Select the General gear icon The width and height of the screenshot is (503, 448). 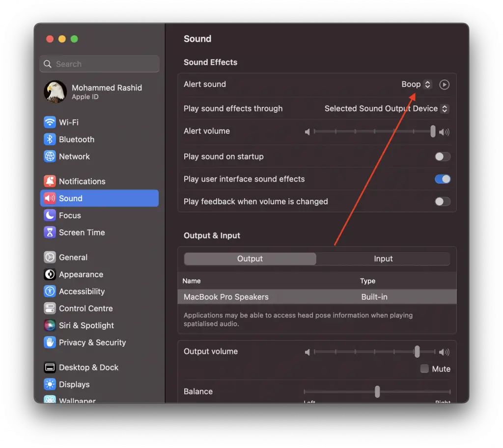pyautogui.click(x=50, y=257)
